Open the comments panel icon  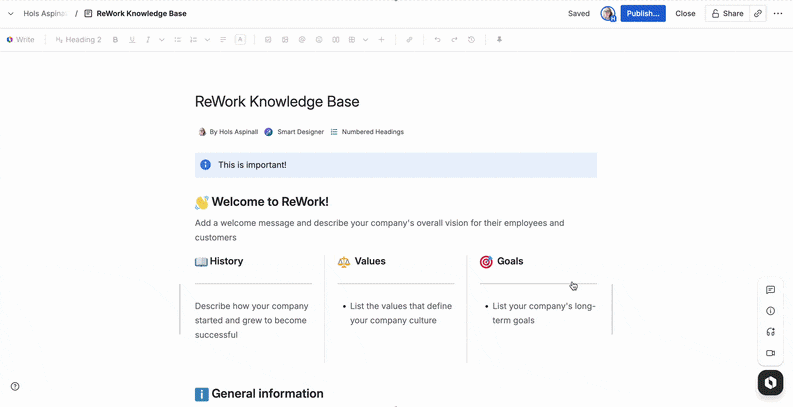click(x=770, y=290)
